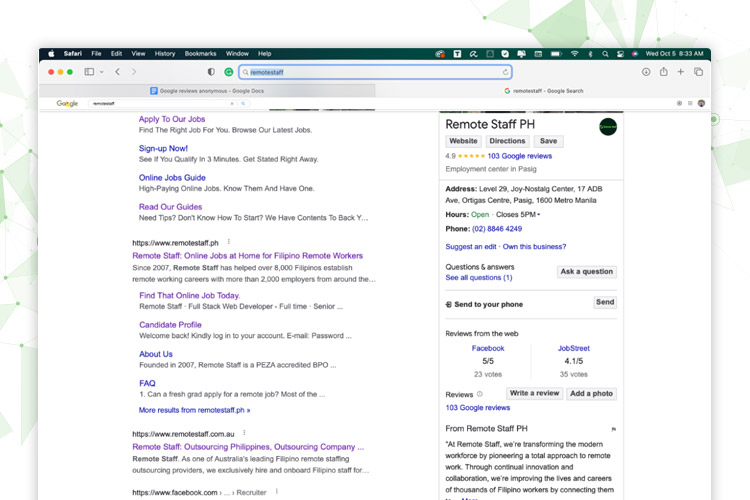Go forward to the next page
This screenshot has width=750, height=500.
click(x=134, y=72)
